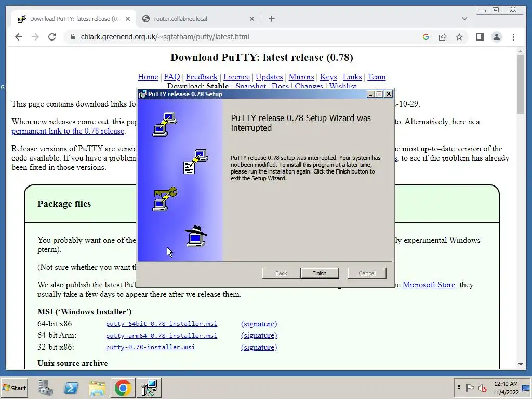The width and height of the screenshot is (532, 399).
Task: Close the Download PuTTY tab
Action: tap(128, 19)
